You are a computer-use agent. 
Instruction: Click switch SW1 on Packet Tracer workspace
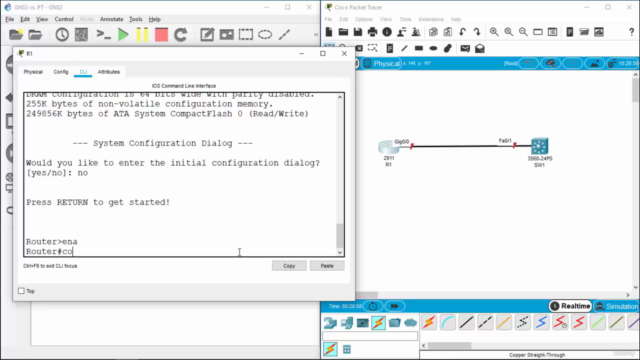coord(539,146)
